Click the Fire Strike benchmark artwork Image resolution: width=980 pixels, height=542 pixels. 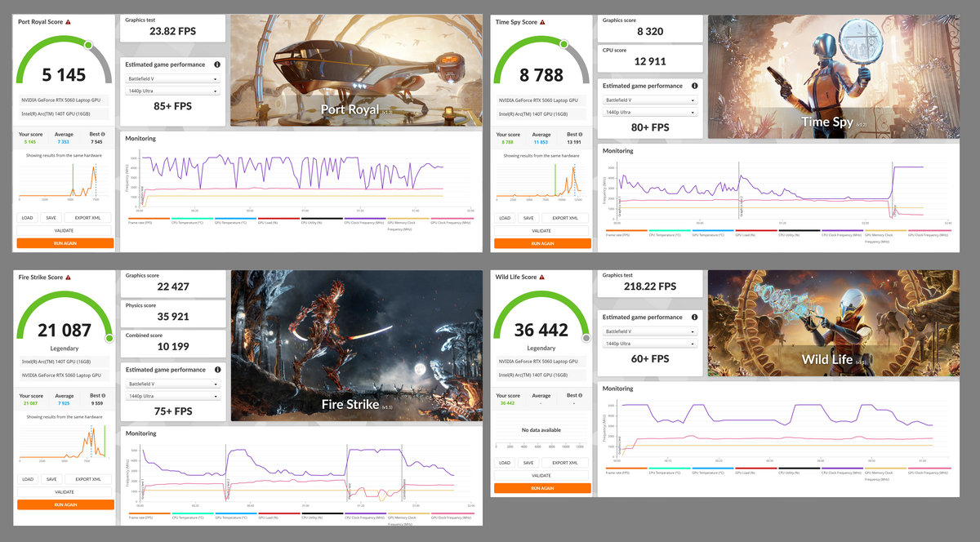(x=356, y=345)
